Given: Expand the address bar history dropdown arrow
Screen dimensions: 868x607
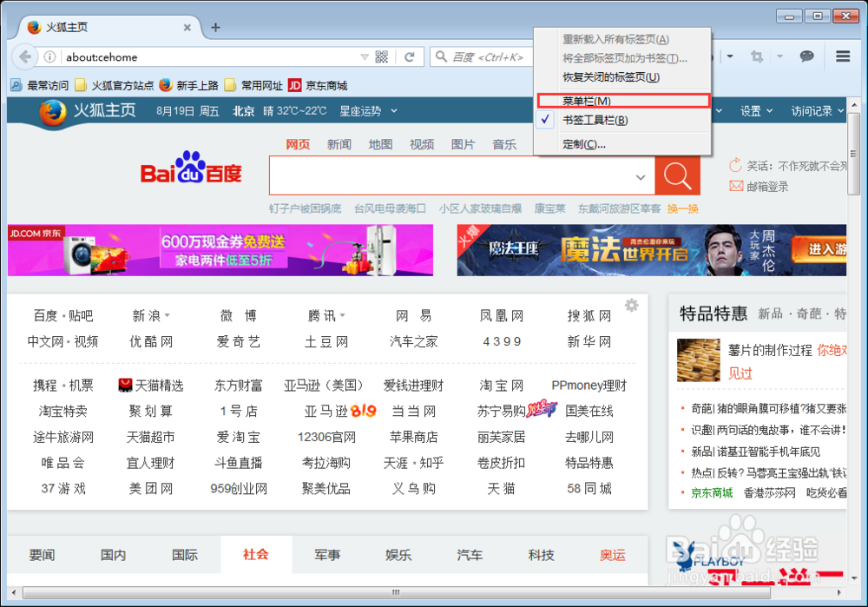Looking at the screenshot, I should point(365,57).
